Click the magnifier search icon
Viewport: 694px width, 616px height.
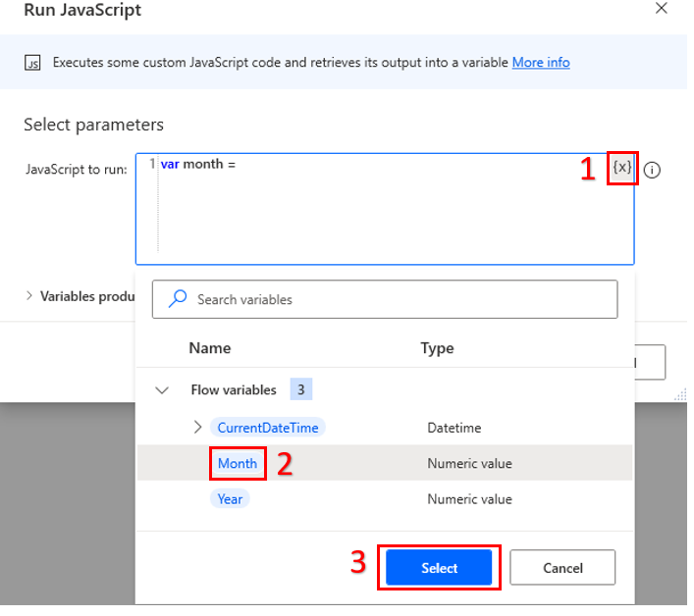(178, 298)
